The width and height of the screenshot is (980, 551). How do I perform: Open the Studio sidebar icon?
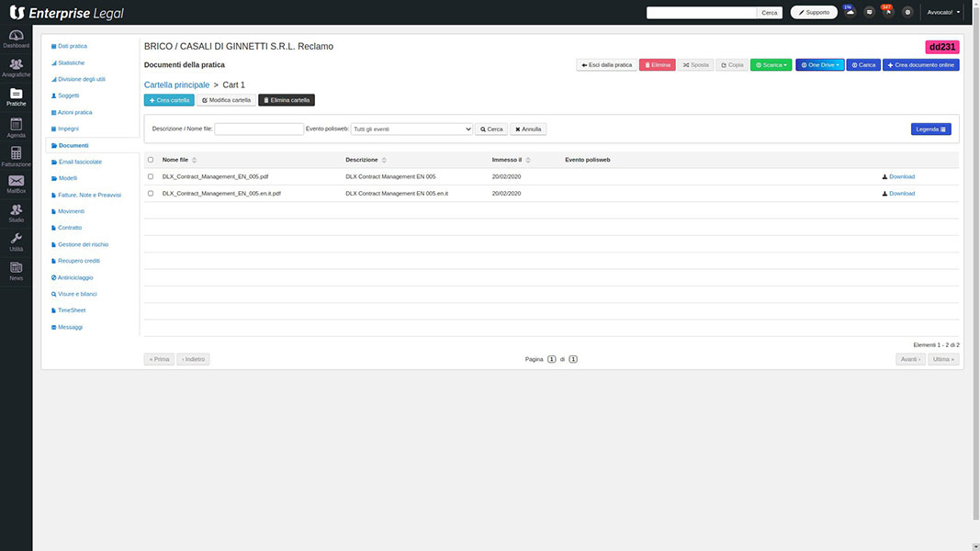17,213
